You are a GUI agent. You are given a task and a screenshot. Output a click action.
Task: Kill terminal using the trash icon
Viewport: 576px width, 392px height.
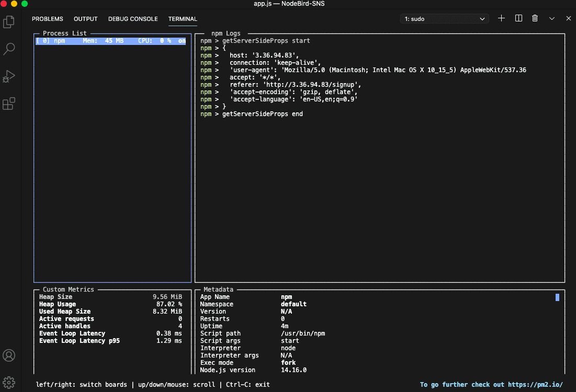point(535,18)
